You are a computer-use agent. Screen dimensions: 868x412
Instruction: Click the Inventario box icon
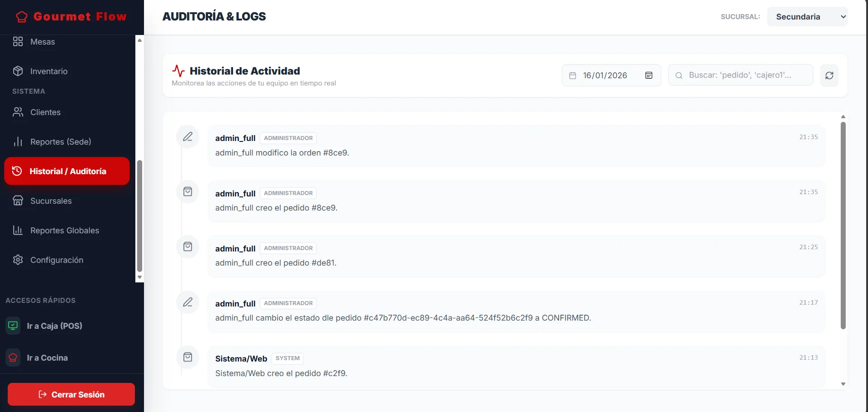pyautogui.click(x=18, y=71)
